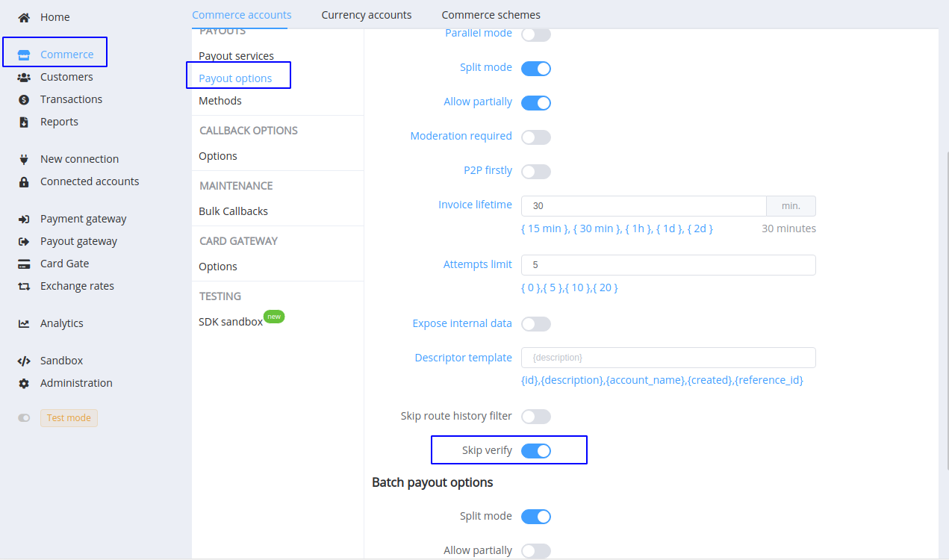Open Payout services in the side menu
The height and width of the screenshot is (560, 949).
[x=236, y=56]
